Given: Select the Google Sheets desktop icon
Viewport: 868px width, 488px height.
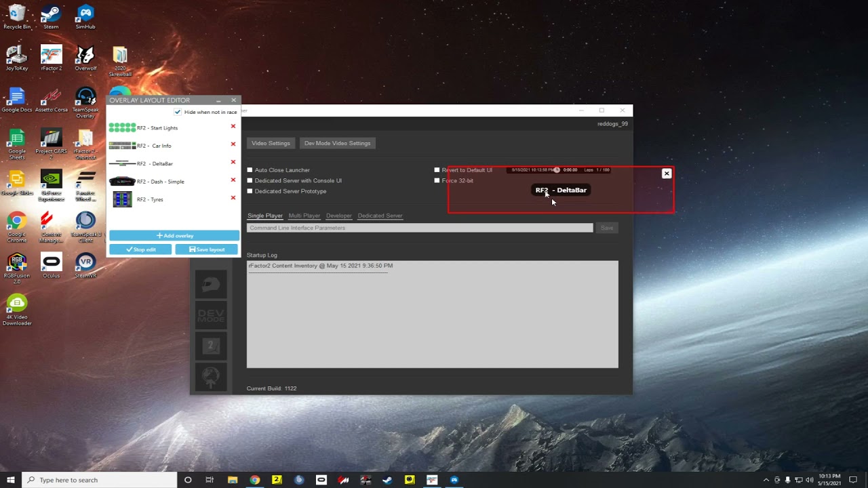Looking at the screenshot, I should pos(17,144).
